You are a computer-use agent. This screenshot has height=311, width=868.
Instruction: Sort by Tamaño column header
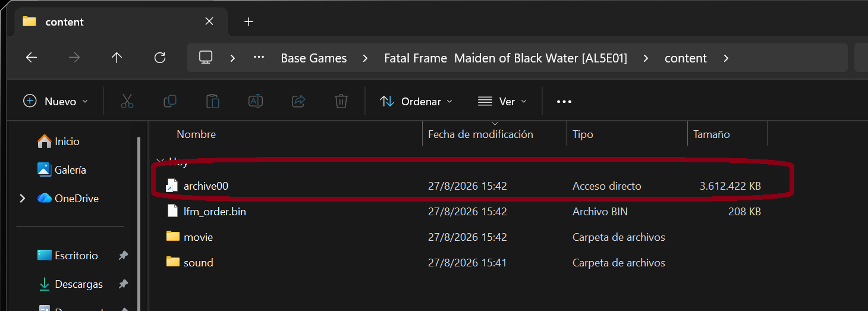711,134
